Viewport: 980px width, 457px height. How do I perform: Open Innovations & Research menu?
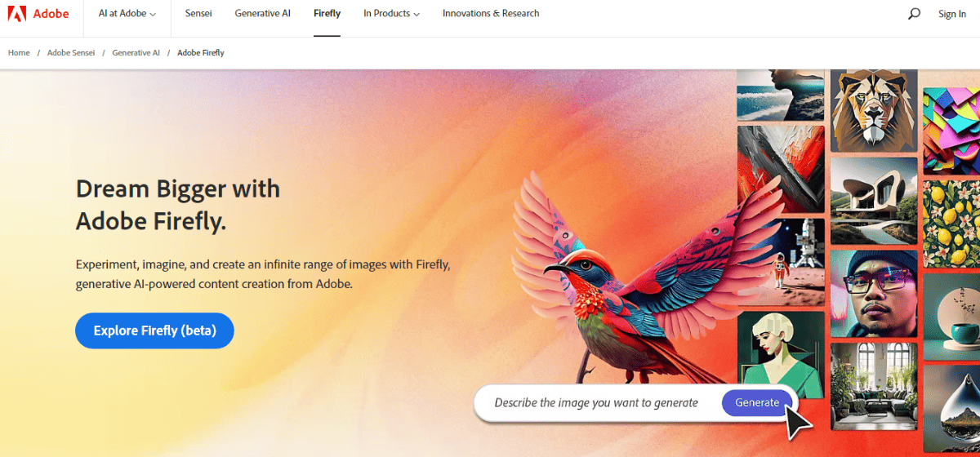tap(491, 14)
